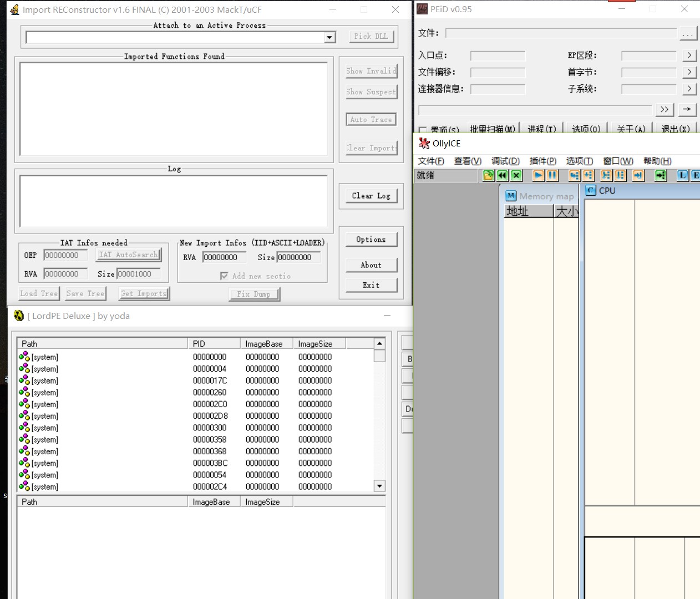Open the Attach to an Active Process dropdown
Viewport: 700px width, 599px height.
[329, 37]
